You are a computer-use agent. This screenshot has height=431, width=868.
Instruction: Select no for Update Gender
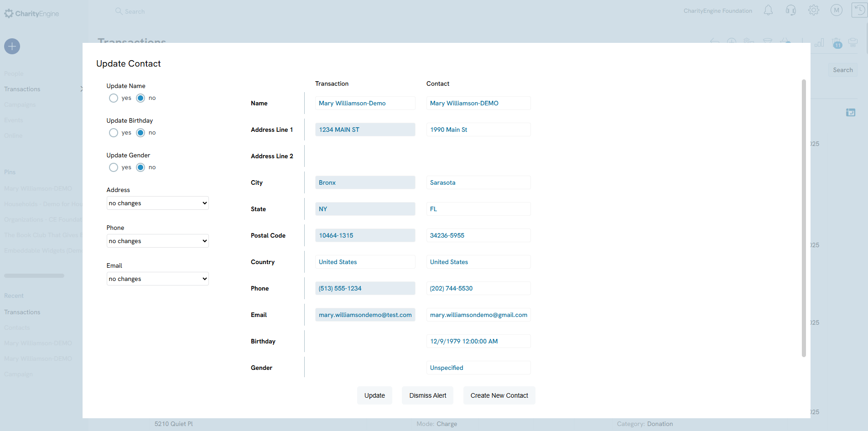click(140, 167)
